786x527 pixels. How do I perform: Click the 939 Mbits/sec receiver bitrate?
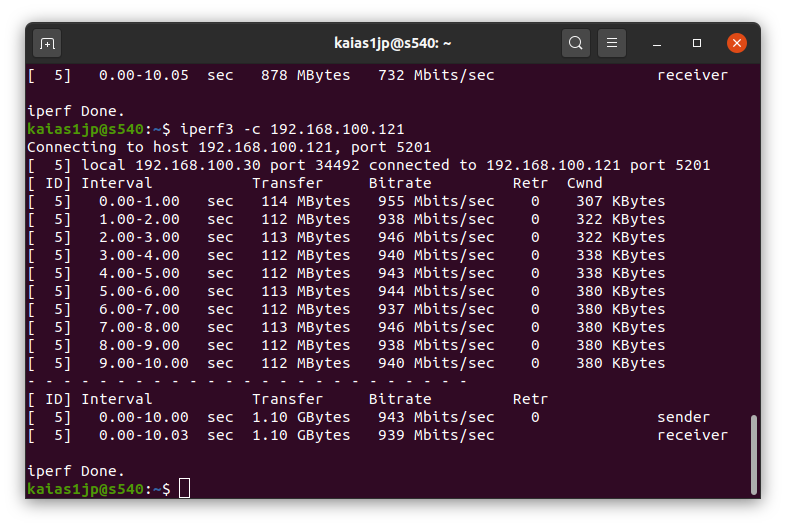pos(436,436)
